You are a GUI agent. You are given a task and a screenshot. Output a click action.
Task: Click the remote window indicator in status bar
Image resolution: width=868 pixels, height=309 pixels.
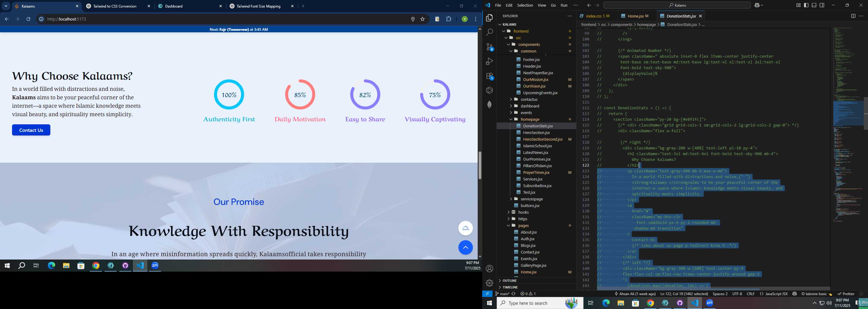pyautogui.click(x=487, y=294)
